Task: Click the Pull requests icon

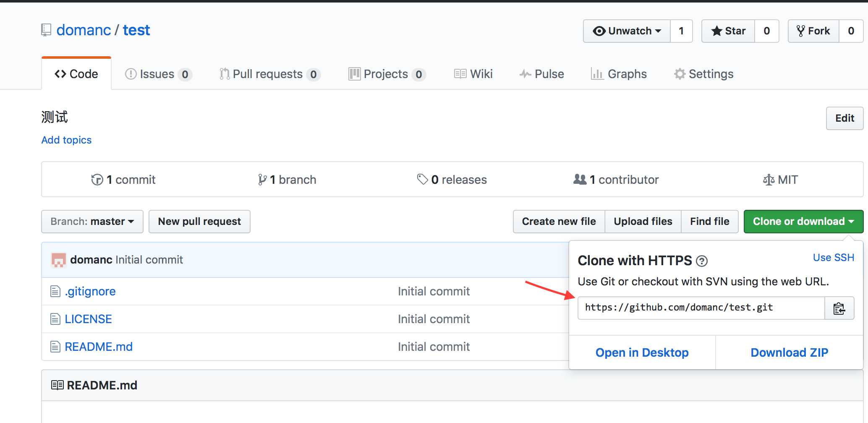Action: (225, 74)
